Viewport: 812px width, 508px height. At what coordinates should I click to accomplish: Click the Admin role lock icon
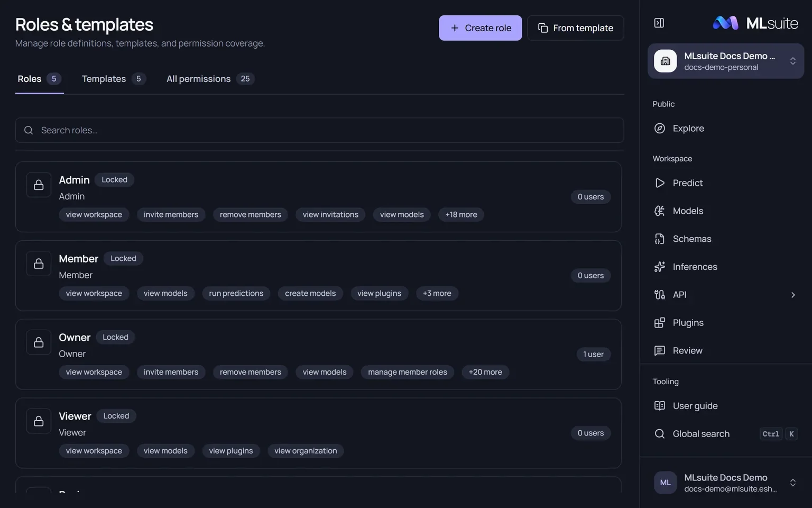coord(39,185)
